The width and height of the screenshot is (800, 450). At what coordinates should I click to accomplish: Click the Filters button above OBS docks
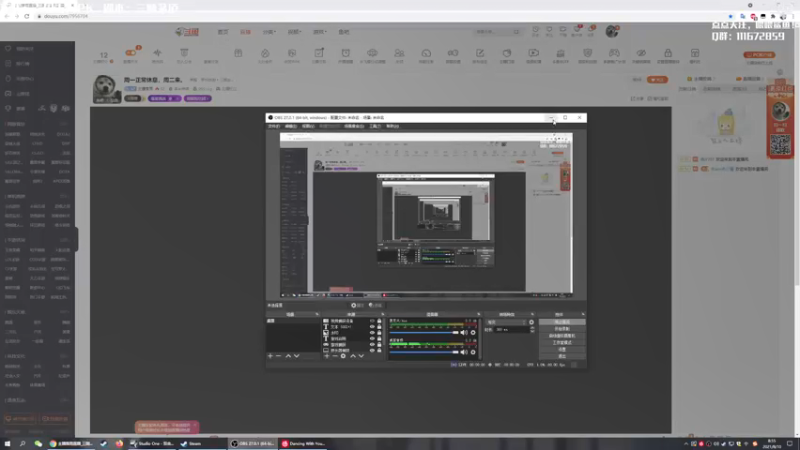click(376, 305)
